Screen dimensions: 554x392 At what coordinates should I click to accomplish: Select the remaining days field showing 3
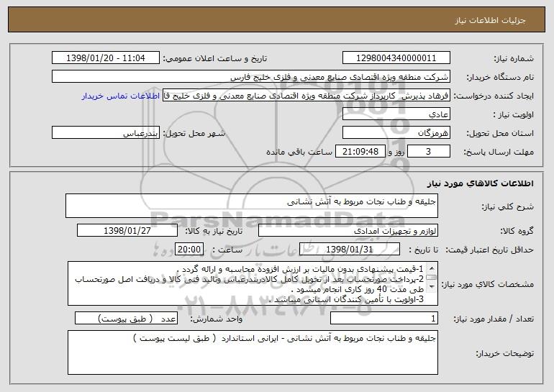point(429,152)
